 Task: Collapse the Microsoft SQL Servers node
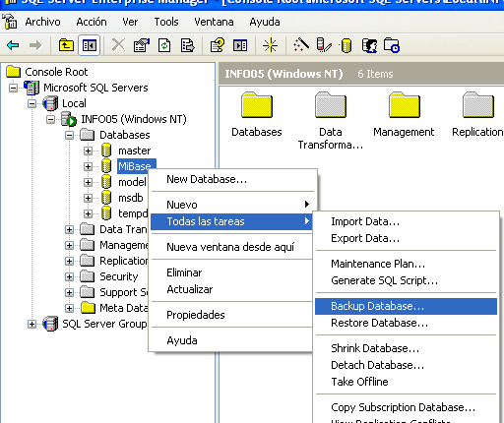[13, 88]
